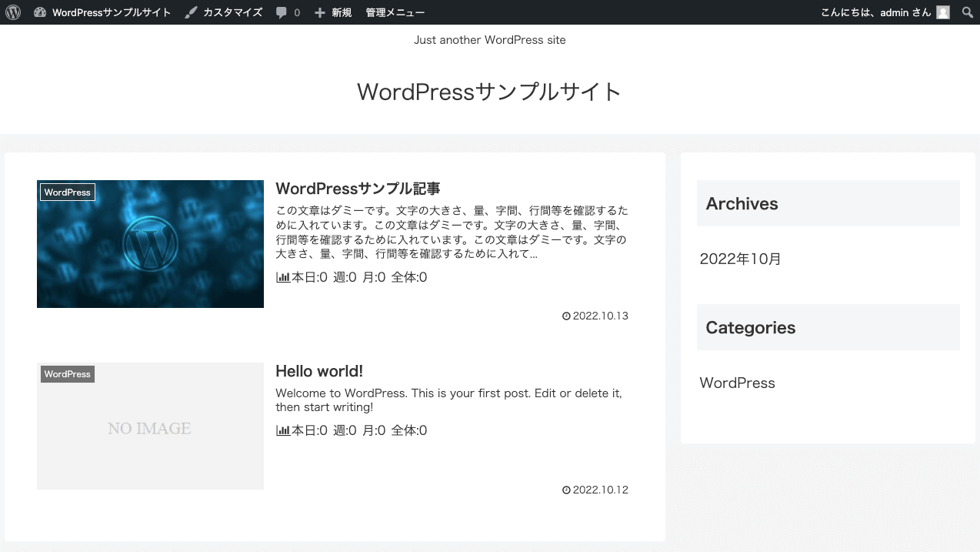Image resolution: width=980 pixels, height=552 pixels.
Task: Open the Hello world! post link
Action: (318, 371)
